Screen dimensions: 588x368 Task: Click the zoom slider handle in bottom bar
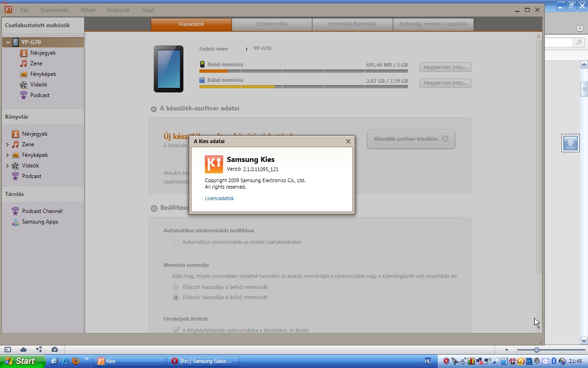pyautogui.click(x=536, y=350)
